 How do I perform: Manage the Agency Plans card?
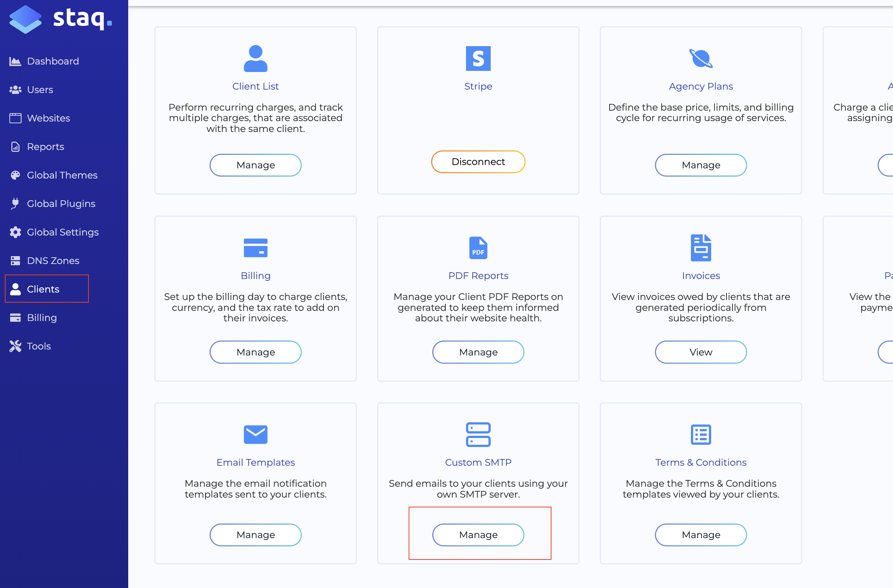click(701, 165)
